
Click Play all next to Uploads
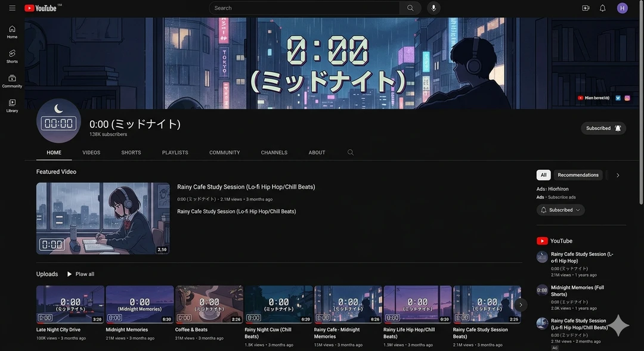[x=80, y=274]
